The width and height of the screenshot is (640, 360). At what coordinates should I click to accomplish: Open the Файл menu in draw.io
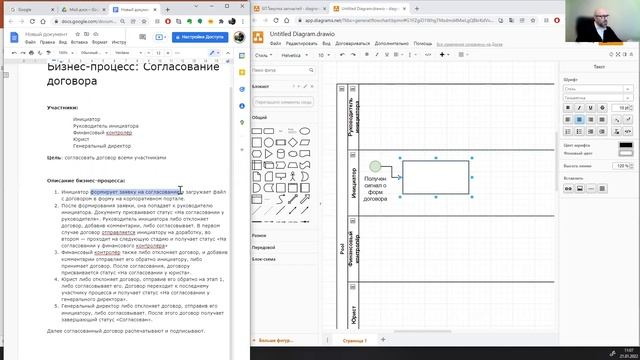275,44
